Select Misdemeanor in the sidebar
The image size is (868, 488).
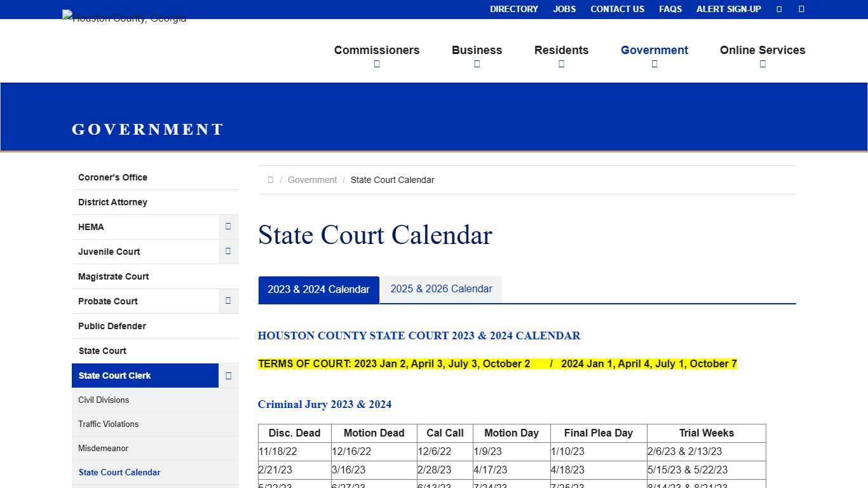[103, 448]
